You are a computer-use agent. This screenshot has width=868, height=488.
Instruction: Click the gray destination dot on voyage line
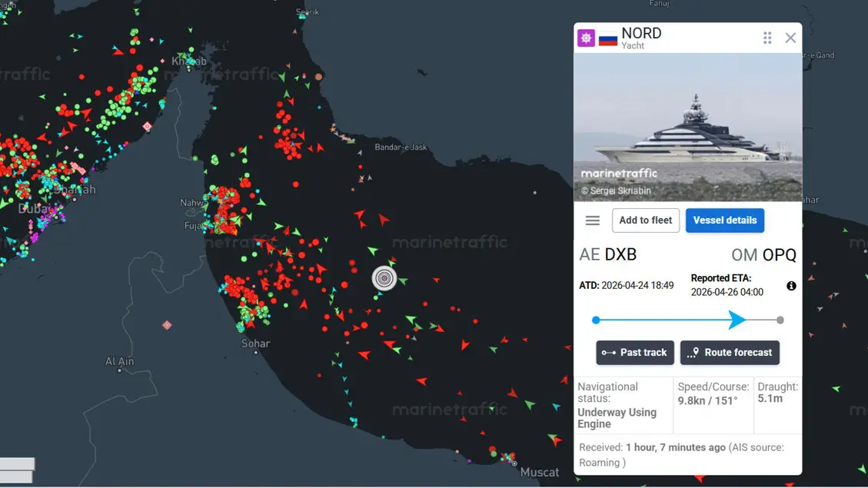point(780,320)
